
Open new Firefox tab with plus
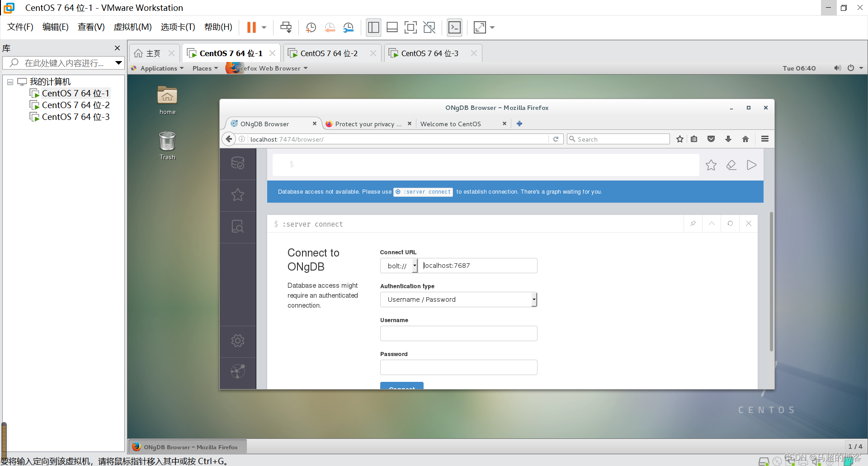tap(519, 124)
